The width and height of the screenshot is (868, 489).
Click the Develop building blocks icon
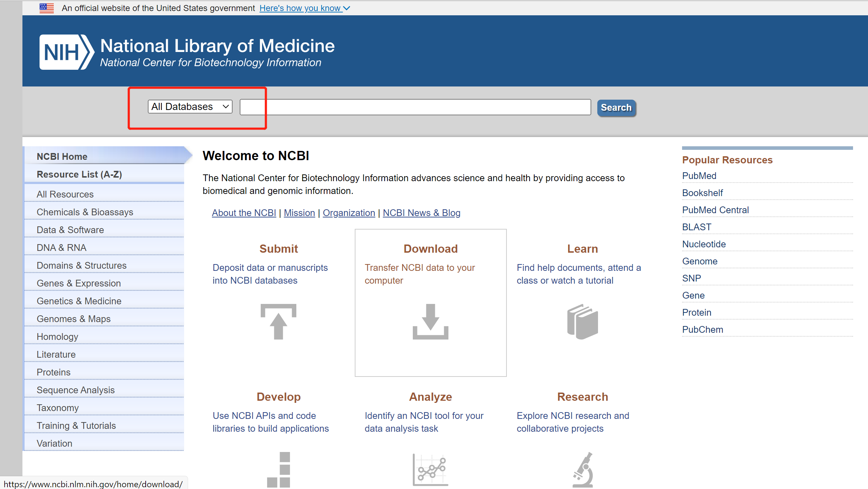click(x=279, y=469)
